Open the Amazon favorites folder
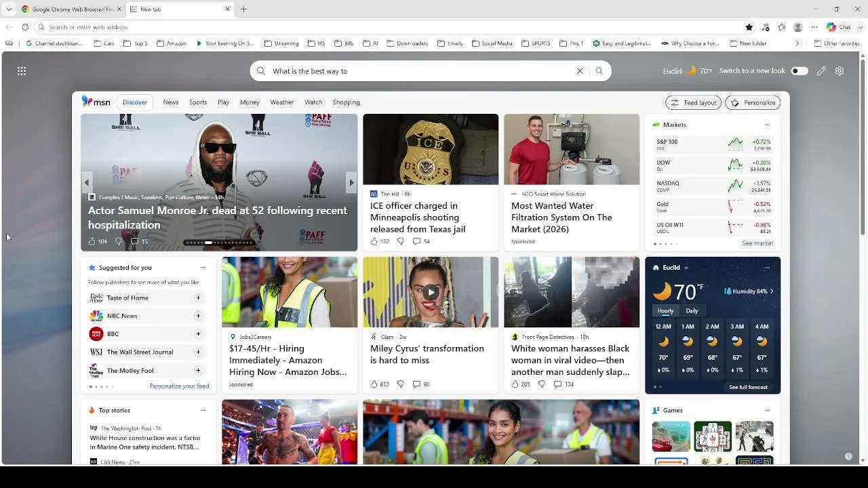 point(172,43)
